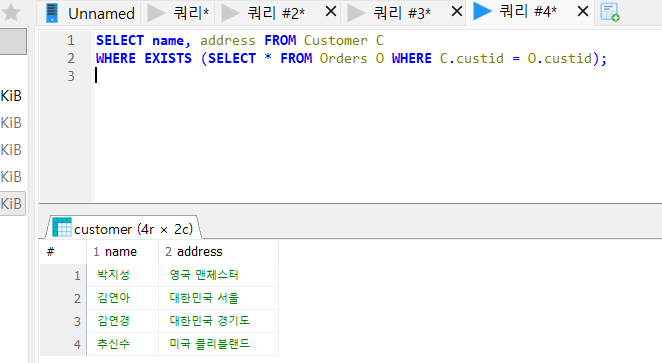Screen dimensions: 662x363
Task: Select the cell 김연아
Action: 122,298
